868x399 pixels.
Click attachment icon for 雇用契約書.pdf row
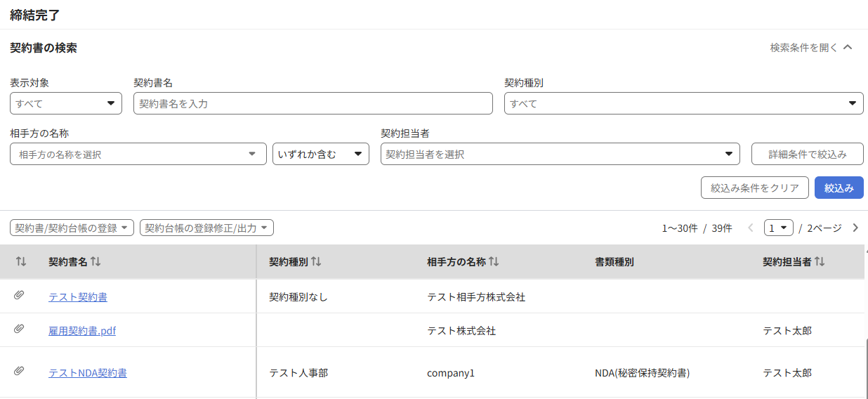19,329
